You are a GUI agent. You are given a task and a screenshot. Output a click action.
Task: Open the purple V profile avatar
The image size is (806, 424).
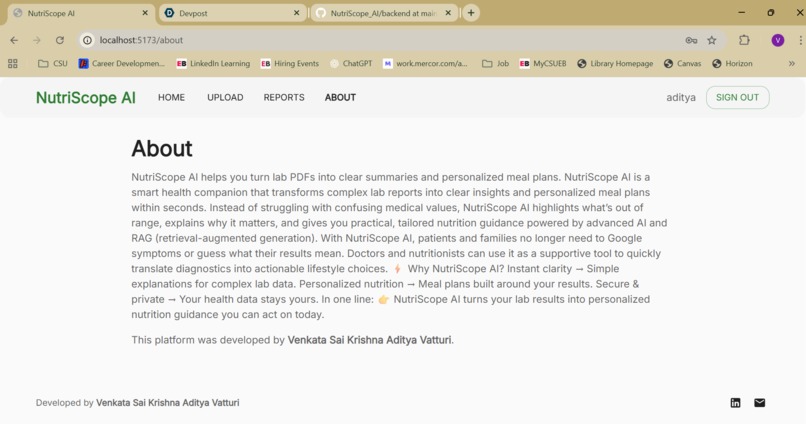777,40
